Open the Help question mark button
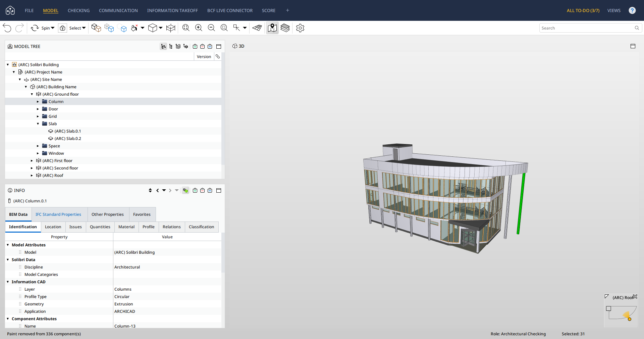This screenshot has width=644, height=339. click(632, 10)
